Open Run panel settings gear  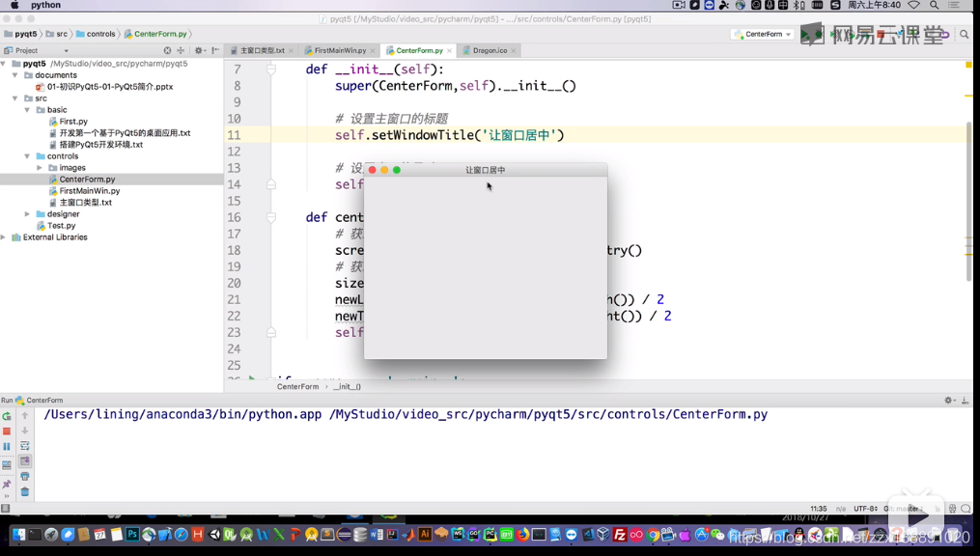pyautogui.click(x=949, y=400)
